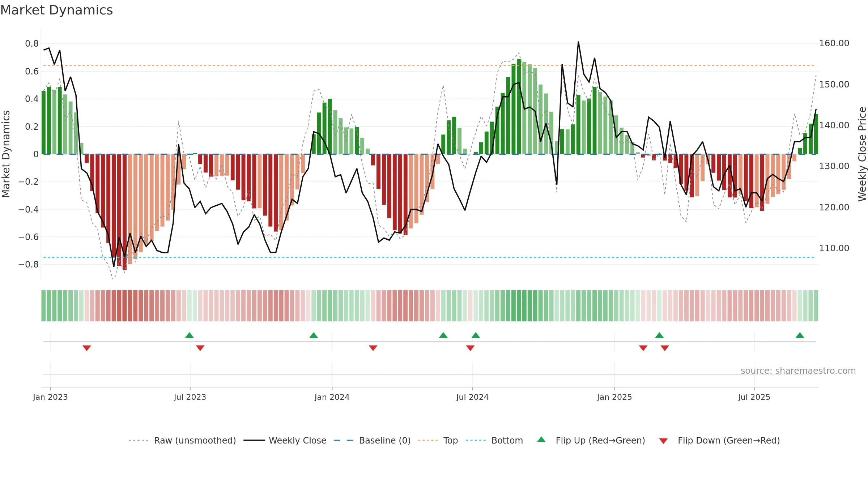Click the flip-up marker just after Jul 2024
Image resolution: width=868 pixels, height=488 pixels.
coord(476,335)
